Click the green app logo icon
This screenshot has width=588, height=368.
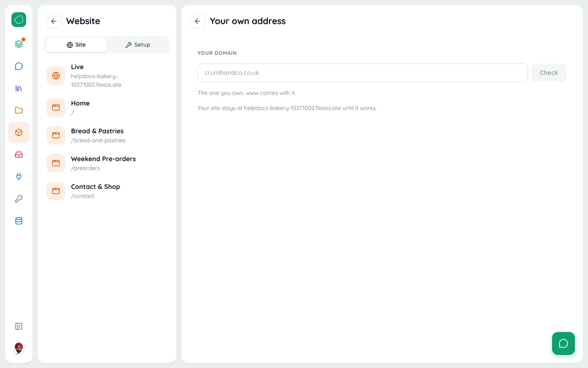click(x=19, y=20)
